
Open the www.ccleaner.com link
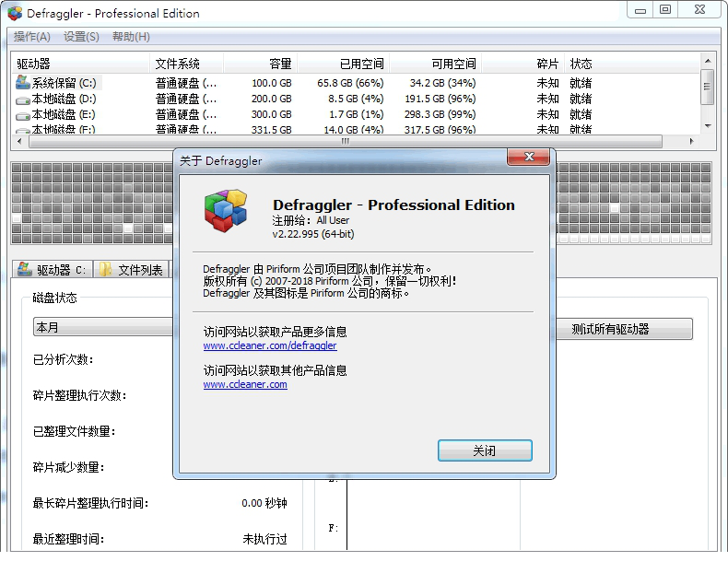245,384
